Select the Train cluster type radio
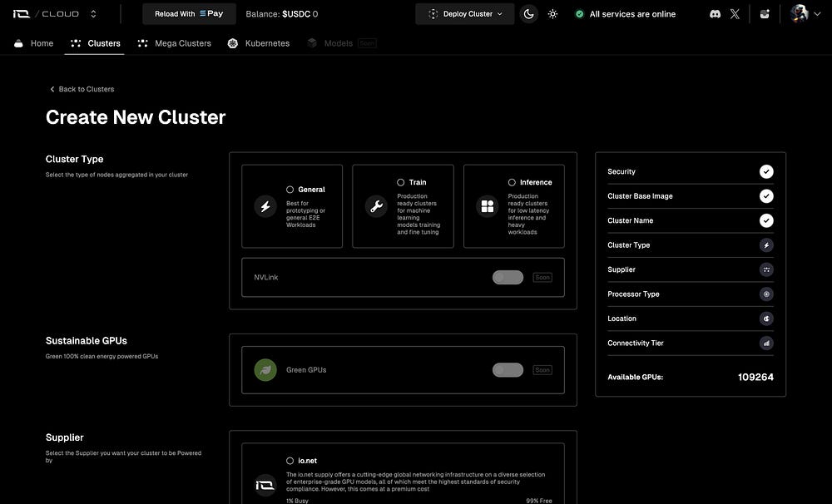 401,182
